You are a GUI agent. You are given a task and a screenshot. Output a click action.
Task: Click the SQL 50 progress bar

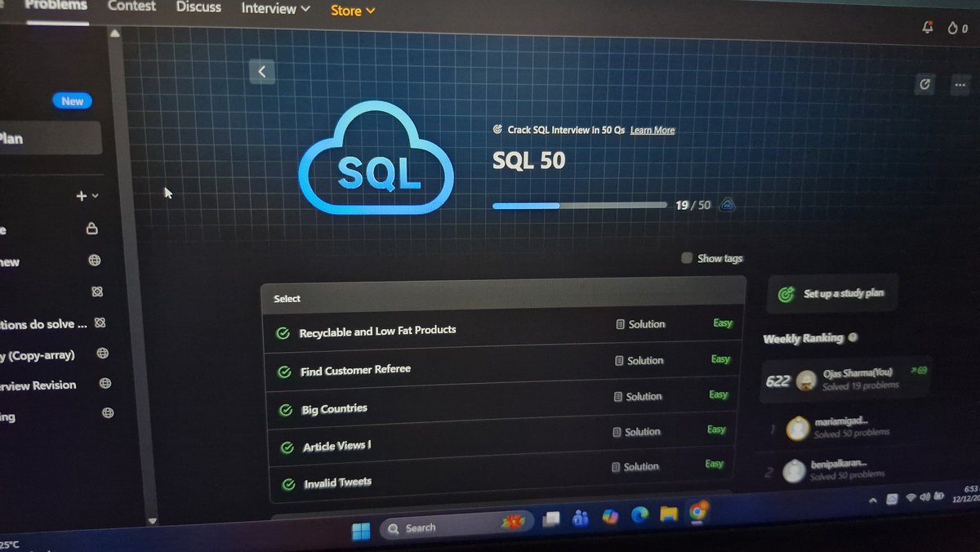[580, 205]
